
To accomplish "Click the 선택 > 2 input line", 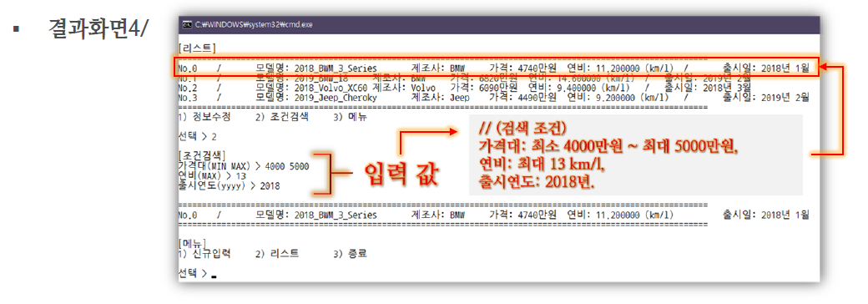I will point(198,136).
